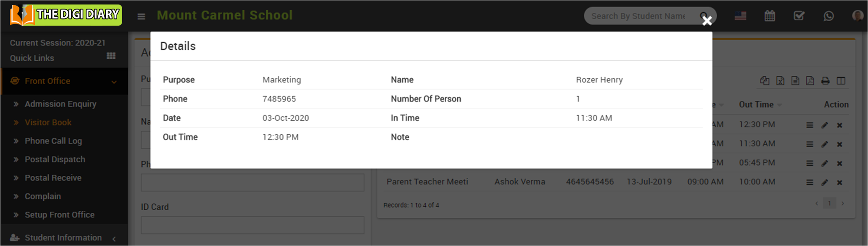Open the calendar icon in header
This screenshot has width=868, height=246.
[x=770, y=16]
